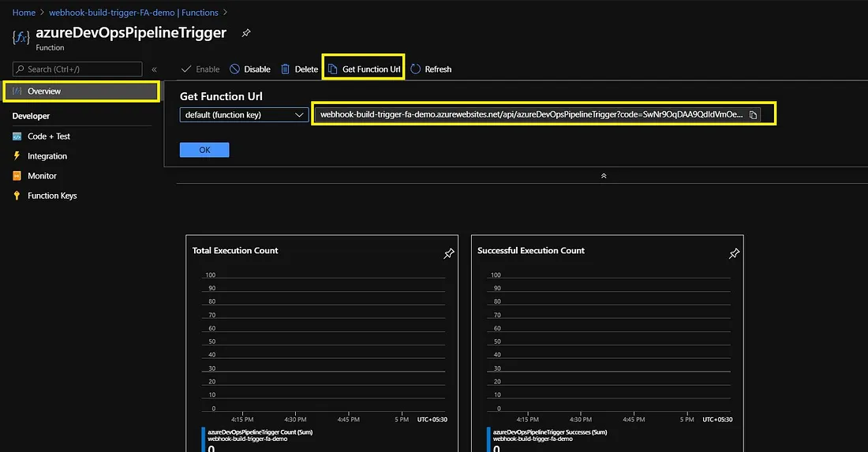The width and height of the screenshot is (868, 452).
Task: Click the Code + Test icon
Action: [x=17, y=136]
